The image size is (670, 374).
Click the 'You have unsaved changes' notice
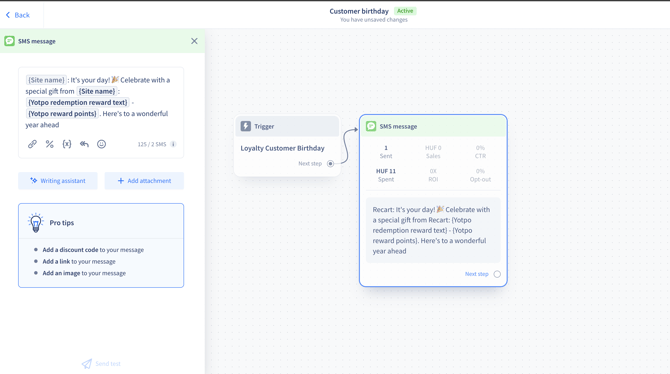374,20
